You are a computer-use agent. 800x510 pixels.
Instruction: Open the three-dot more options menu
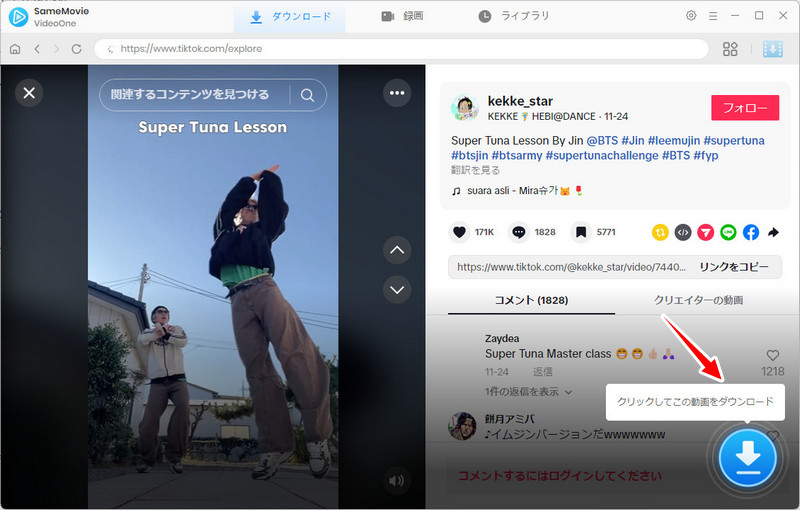(x=397, y=93)
